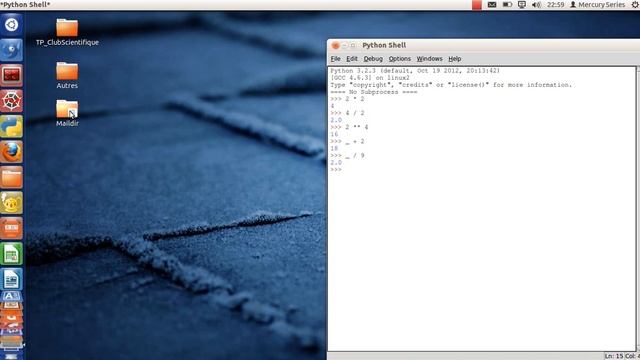640x360 pixels.
Task: Open the sound volume indicator menu
Action: point(536,5)
